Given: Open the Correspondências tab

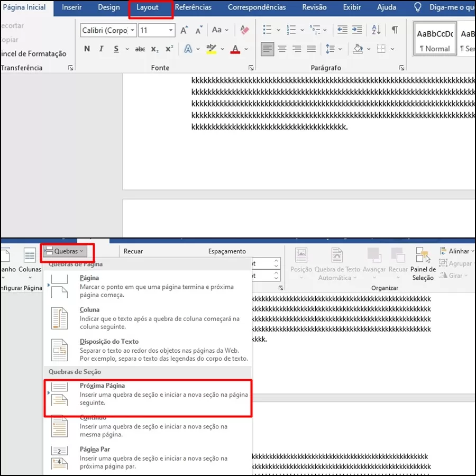Looking at the screenshot, I should pyautogui.click(x=257, y=7).
